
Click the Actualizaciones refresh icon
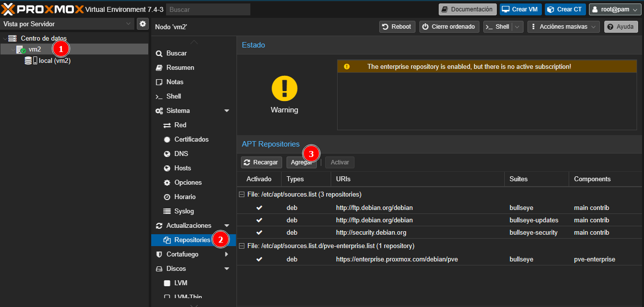point(159,225)
